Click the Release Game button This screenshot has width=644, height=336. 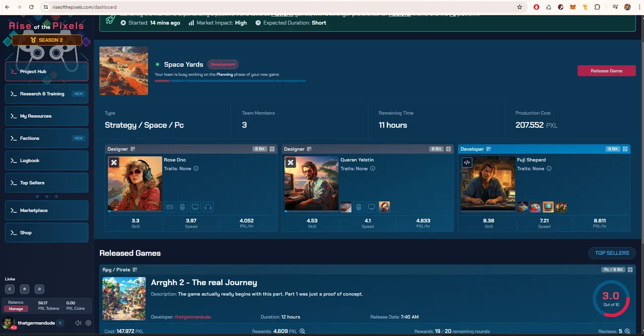click(x=606, y=71)
